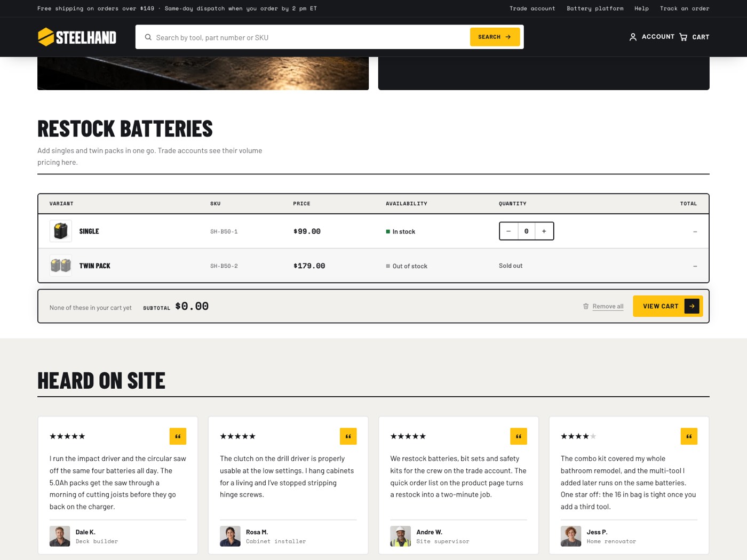The image size is (747, 560).
Task: Click the SH-B50-2 SKU text
Action: coord(224,266)
